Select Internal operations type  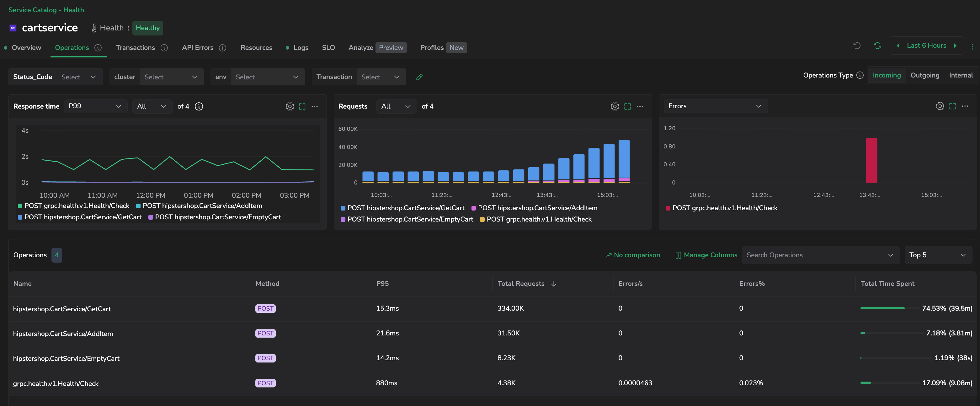coord(961,75)
